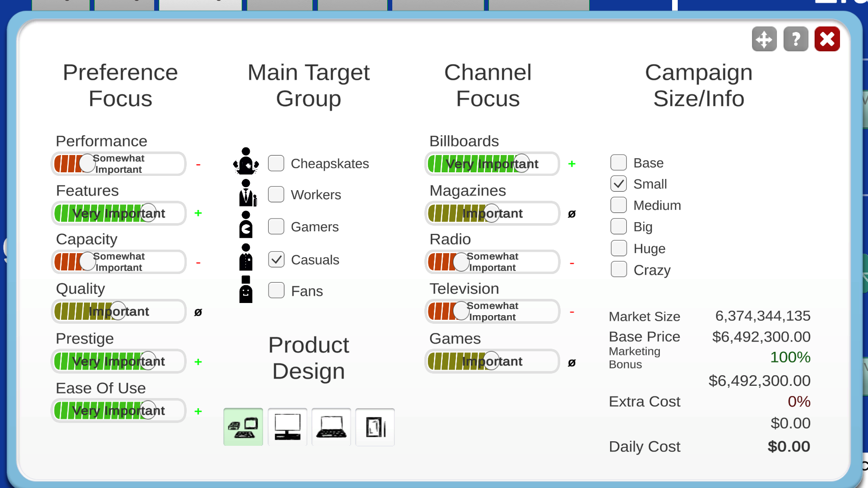Uncheck the Small campaign size
Image resolution: width=868 pixels, height=488 pixels.
619,184
